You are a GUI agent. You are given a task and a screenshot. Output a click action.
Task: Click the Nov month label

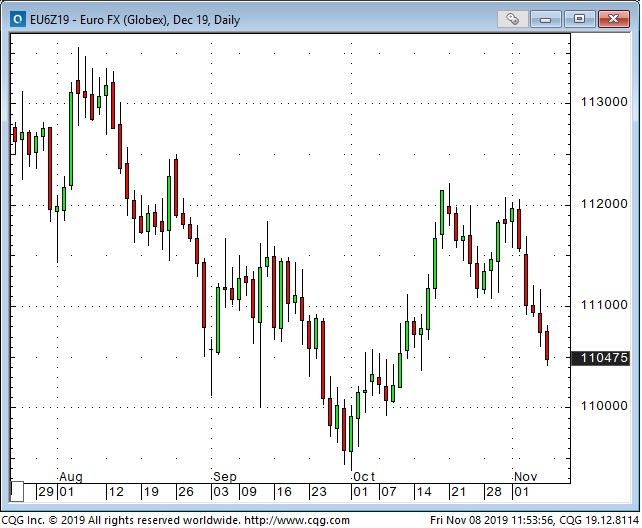[x=525, y=477]
